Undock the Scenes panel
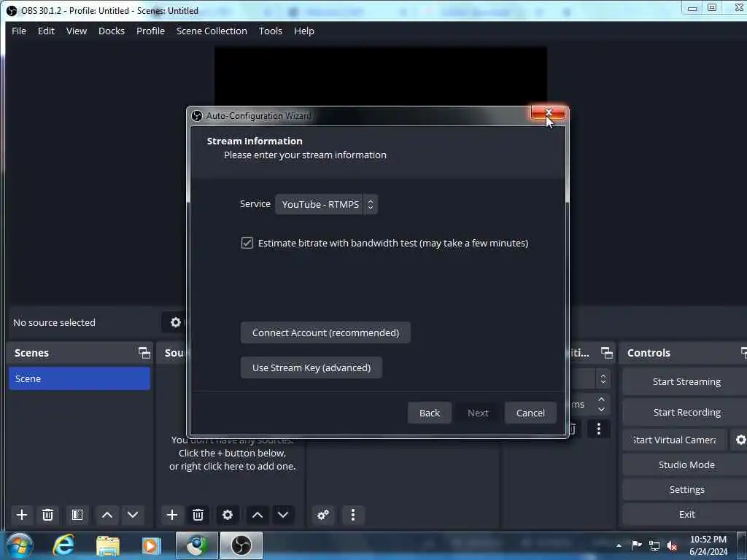Screen dimensions: 747x560 [x=144, y=353]
